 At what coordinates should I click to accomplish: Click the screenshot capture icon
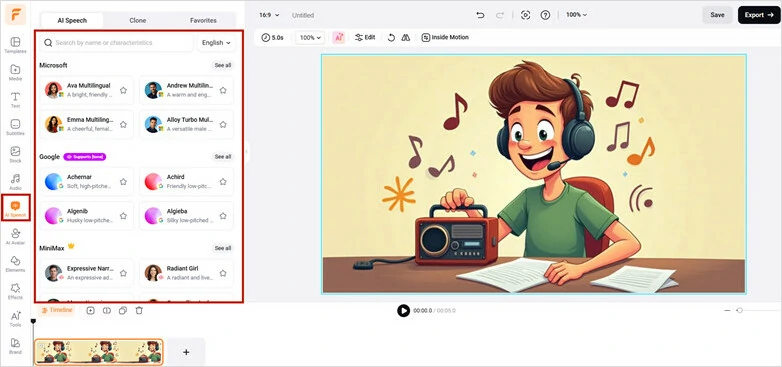pos(525,15)
